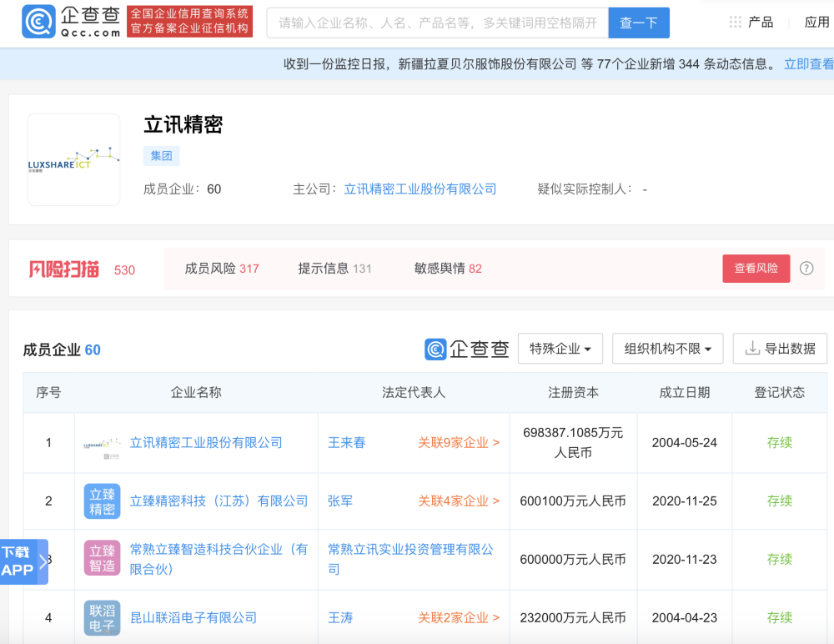The width and height of the screenshot is (834, 644).
Task: Open 昆山联滔电子有限公司 company link
Action: tap(193, 617)
